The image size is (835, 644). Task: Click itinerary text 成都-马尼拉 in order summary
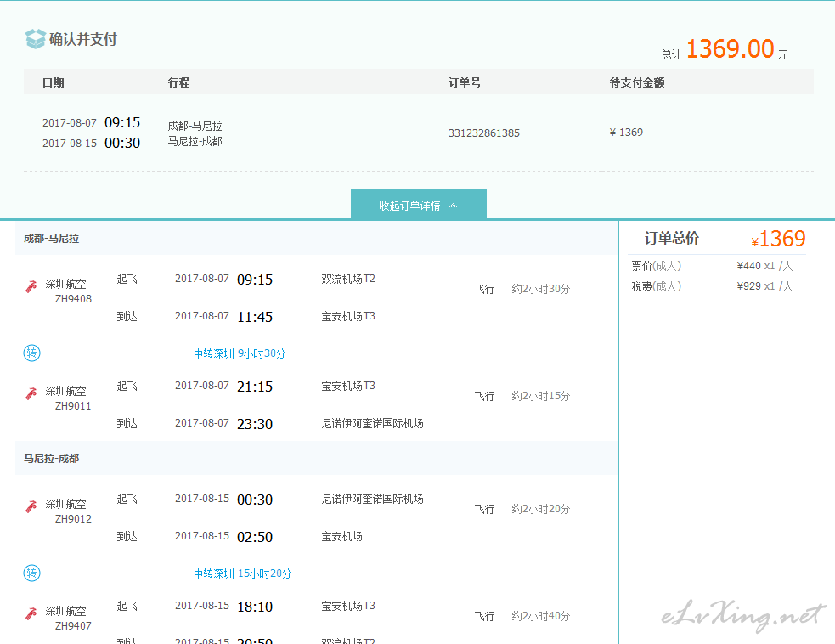point(195,126)
